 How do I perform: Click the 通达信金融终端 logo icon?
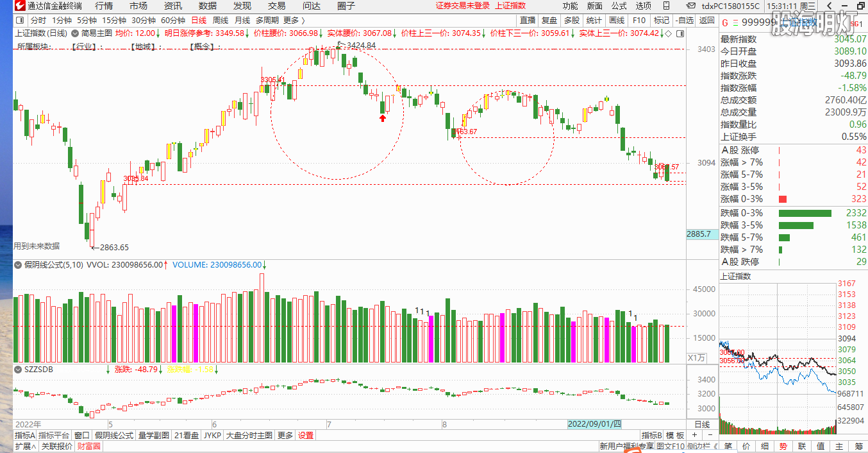[x=20, y=6]
